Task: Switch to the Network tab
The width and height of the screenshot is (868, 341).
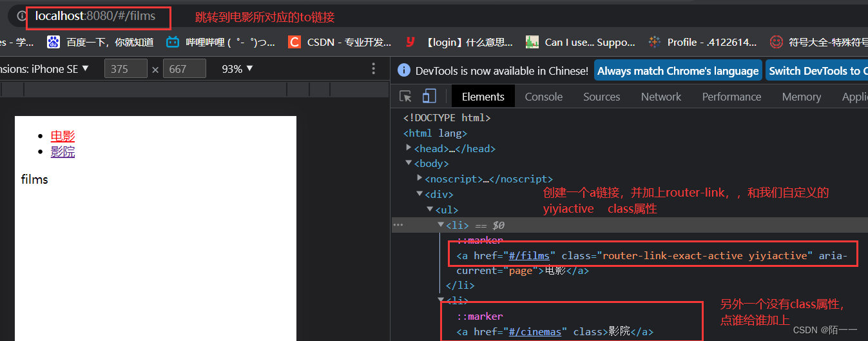Action: tap(661, 97)
